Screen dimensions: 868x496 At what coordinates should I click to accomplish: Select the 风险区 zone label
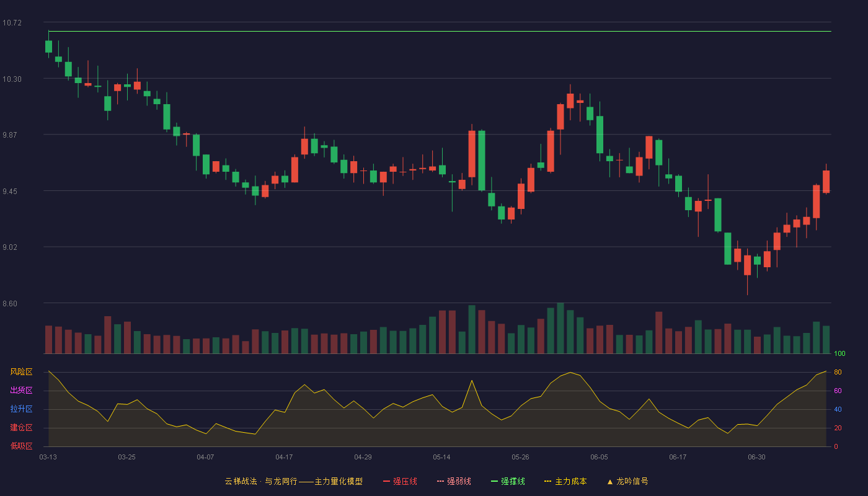click(21, 372)
